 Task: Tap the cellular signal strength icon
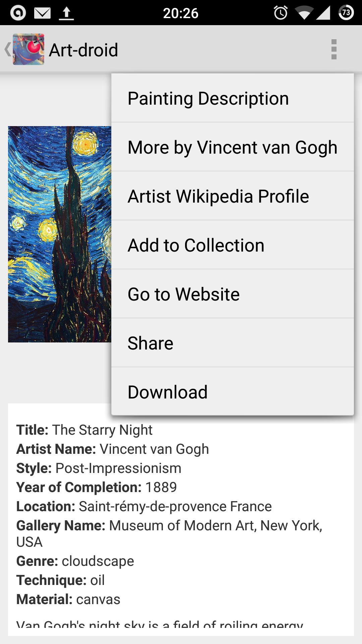323,13
